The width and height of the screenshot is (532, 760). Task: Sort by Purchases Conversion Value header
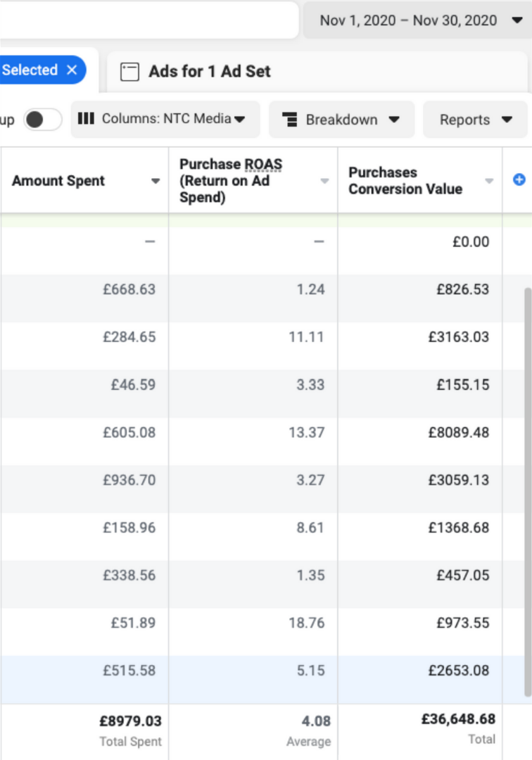(x=405, y=181)
